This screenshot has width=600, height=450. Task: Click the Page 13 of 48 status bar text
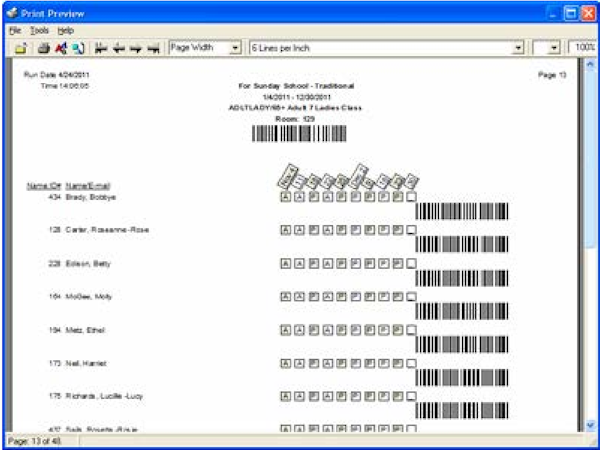[x=34, y=441]
